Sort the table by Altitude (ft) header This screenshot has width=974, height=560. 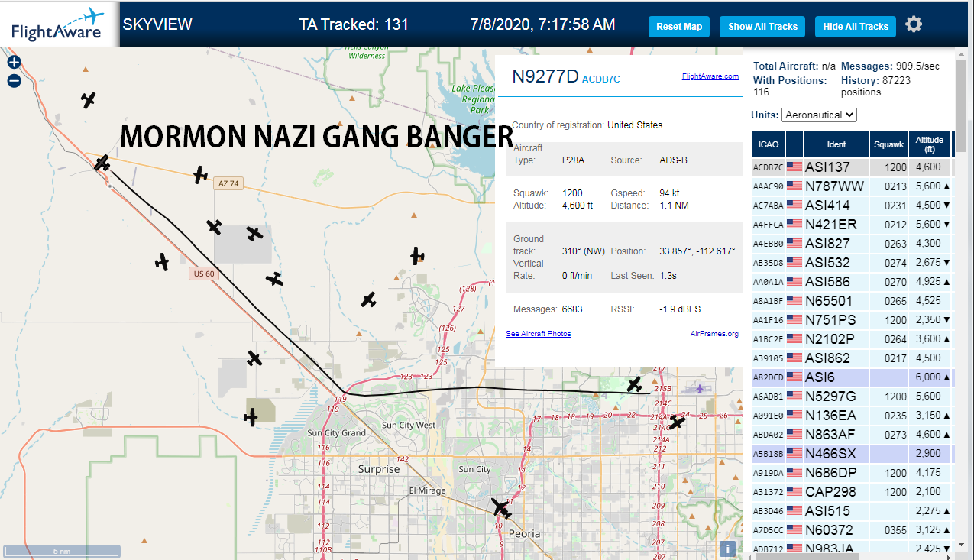click(x=930, y=144)
